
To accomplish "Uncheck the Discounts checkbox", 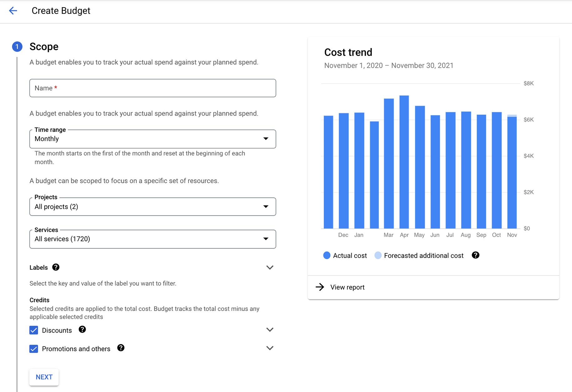I will [x=33, y=330].
